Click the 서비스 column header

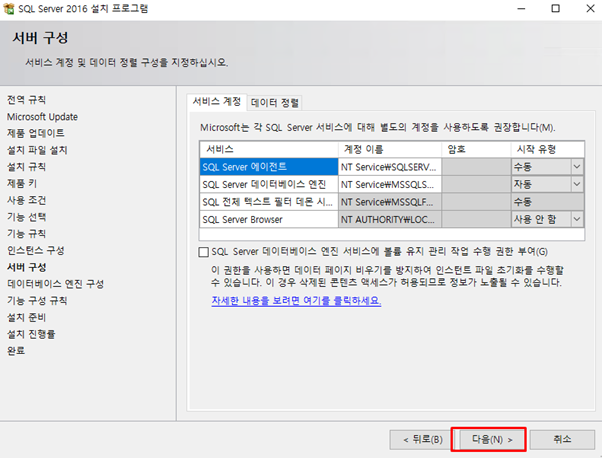coord(269,149)
